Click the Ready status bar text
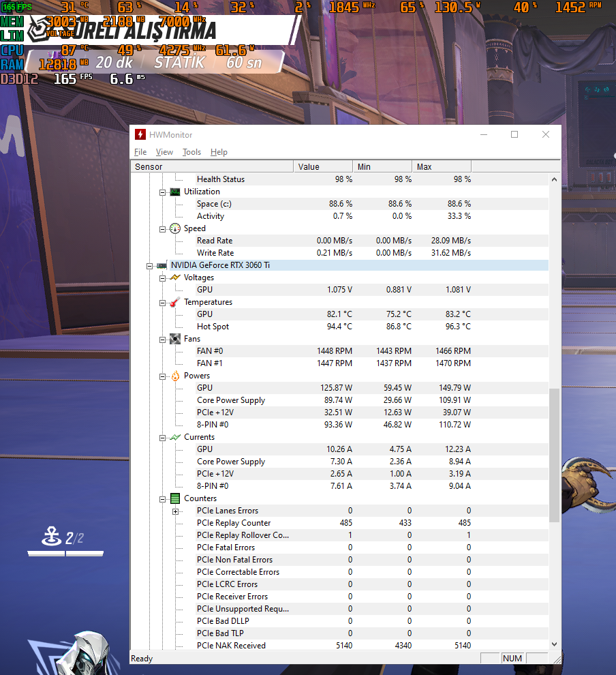Screen dimensions: 616x675 [x=142, y=659]
